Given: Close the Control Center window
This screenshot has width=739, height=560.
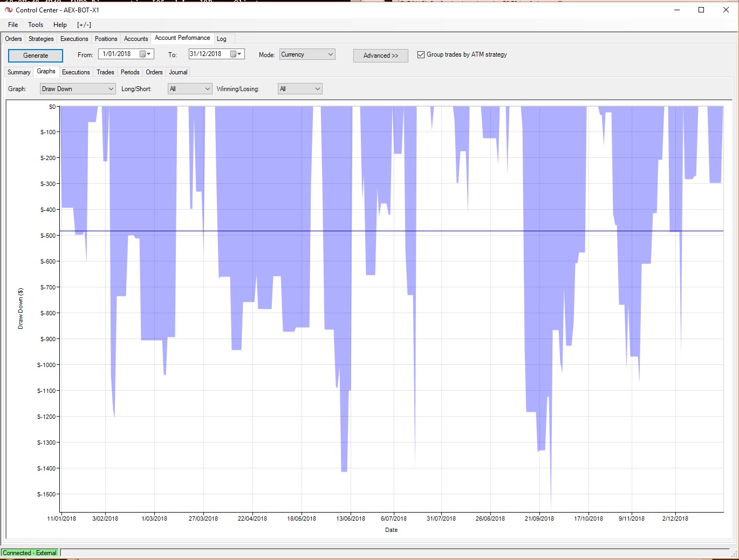Looking at the screenshot, I should click(x=726, y=10).
